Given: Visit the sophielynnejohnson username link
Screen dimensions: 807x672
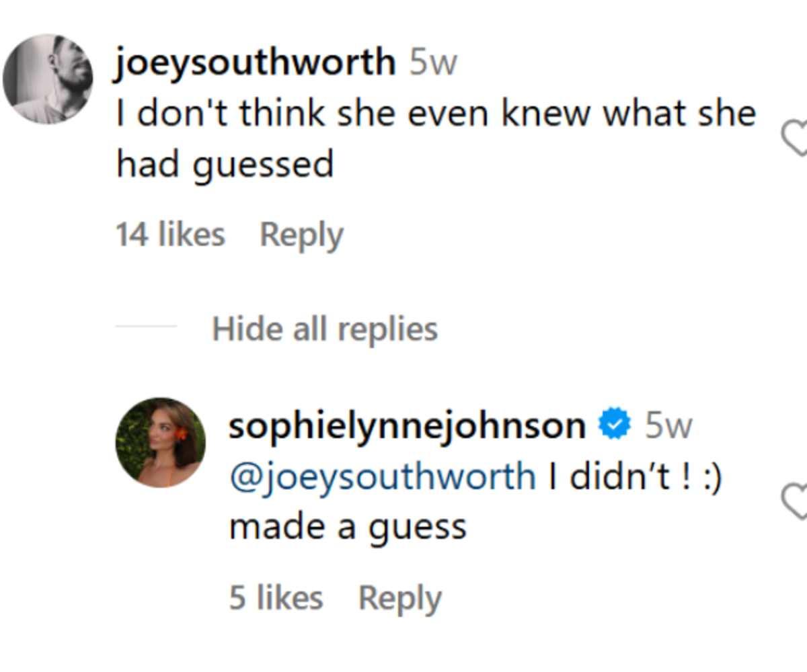Looking at the screenshot, I should point(407,426).
